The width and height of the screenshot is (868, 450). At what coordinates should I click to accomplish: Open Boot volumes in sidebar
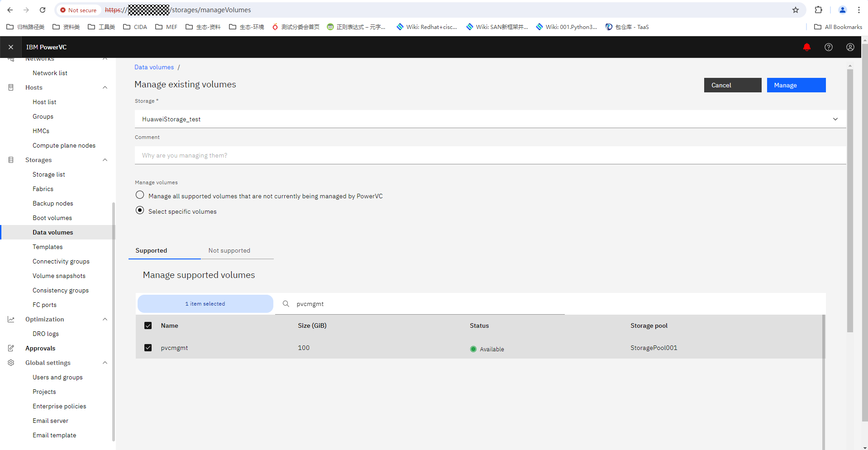(52, 218)
